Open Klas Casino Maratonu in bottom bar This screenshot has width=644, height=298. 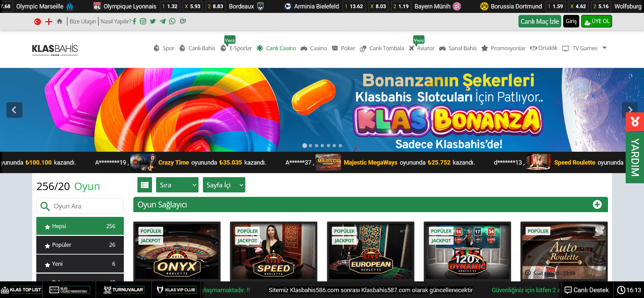click(69, 290)
